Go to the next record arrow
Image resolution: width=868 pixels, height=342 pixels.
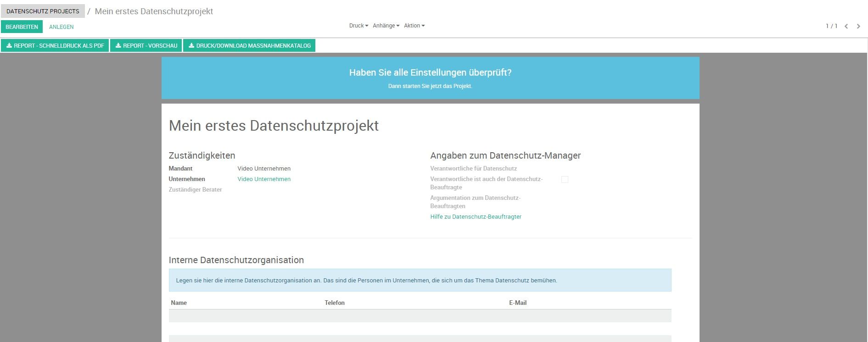pyautogui.click(x=858, y=26)
